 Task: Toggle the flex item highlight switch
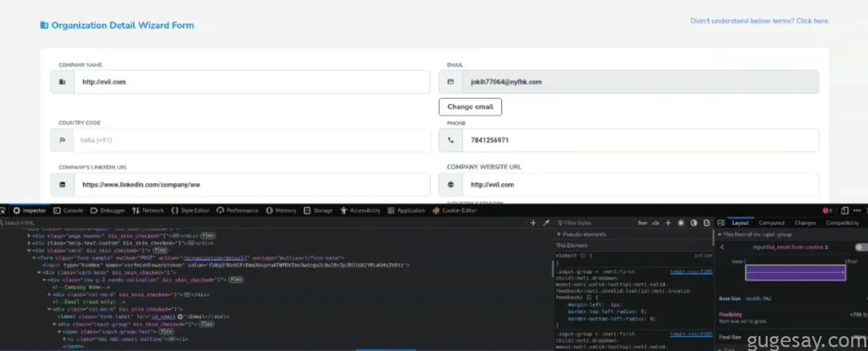(x=860, y=247)
